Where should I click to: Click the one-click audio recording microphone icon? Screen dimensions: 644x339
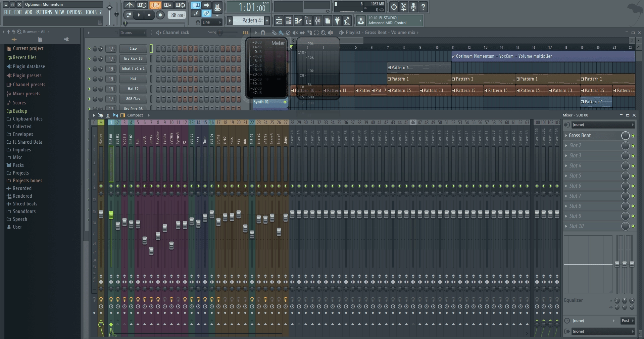click(x=413, y=7)
